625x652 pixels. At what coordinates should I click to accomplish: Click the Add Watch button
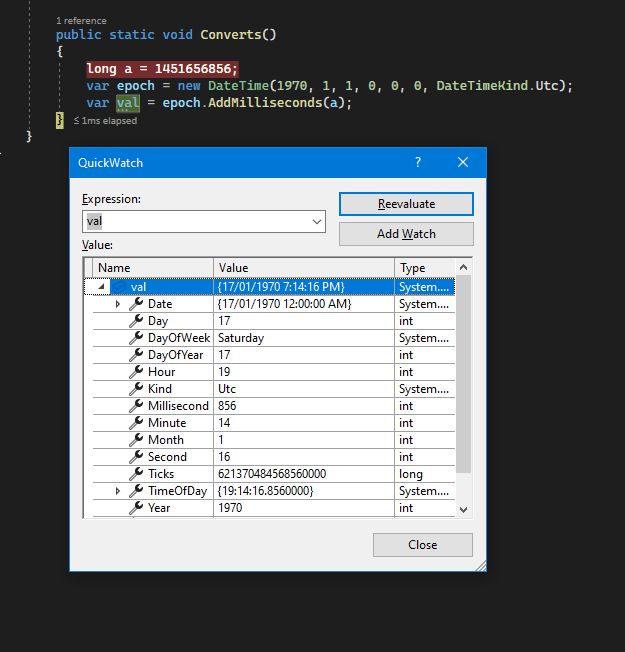pyautogui.click(x=406, y=234)
